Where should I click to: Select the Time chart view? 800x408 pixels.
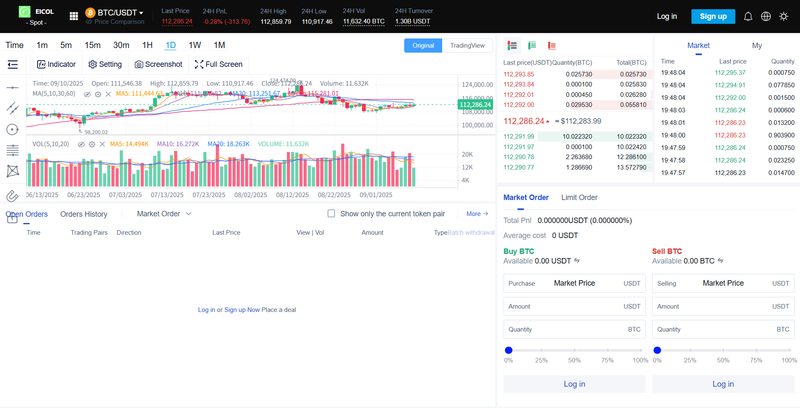tap(14, 45)
